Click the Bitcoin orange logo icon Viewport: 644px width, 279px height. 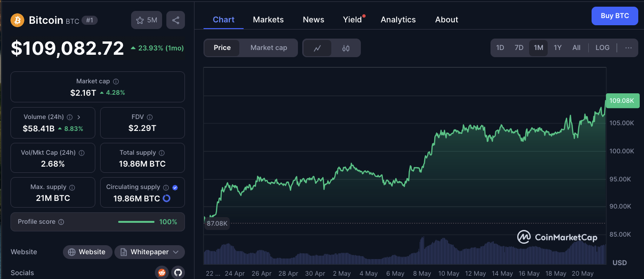pyautogui.click(x=18, y=20)
